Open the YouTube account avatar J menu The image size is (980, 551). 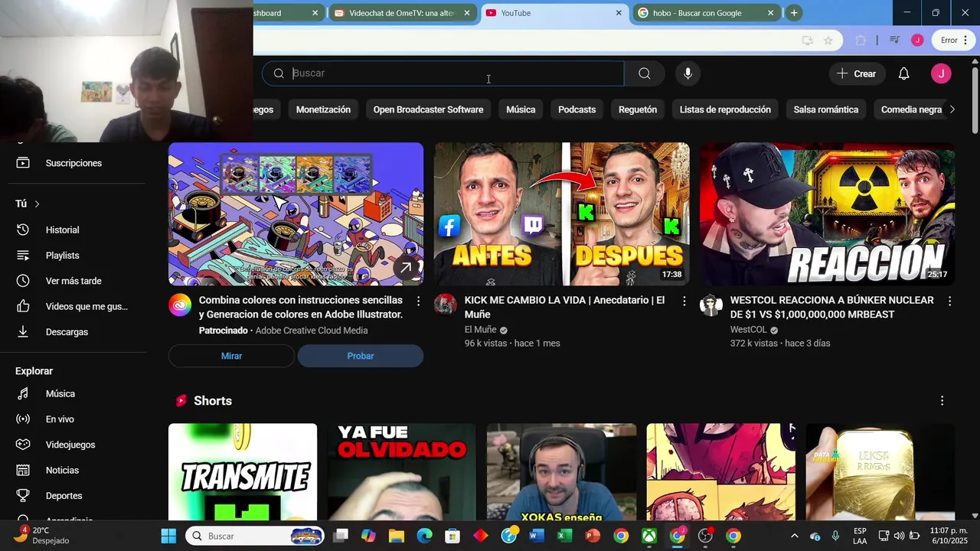pyautogui.click(x=941, y=73)
